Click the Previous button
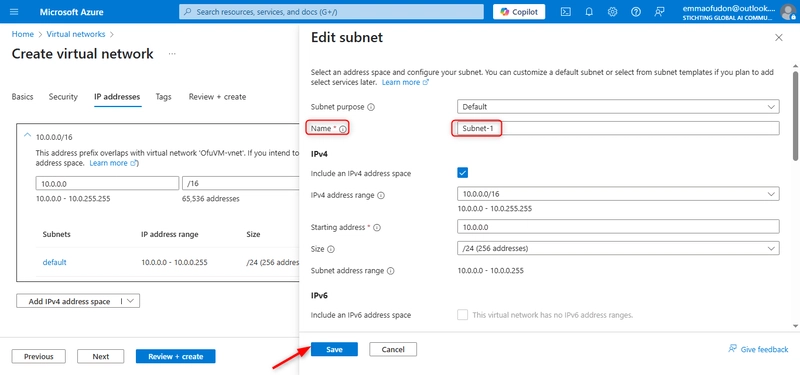 39,357
